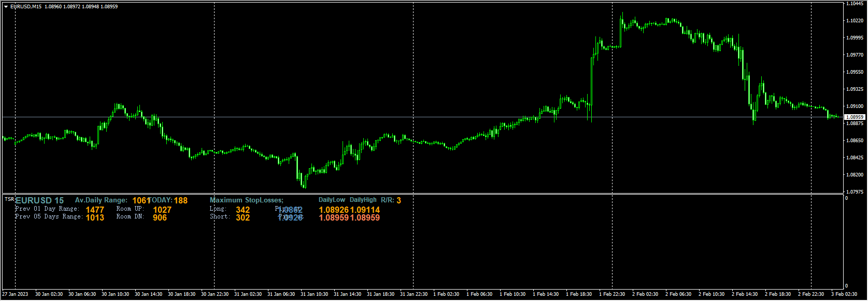
Task: Click the 30 Jan 02:30 time label
Action: click(49, 294)
